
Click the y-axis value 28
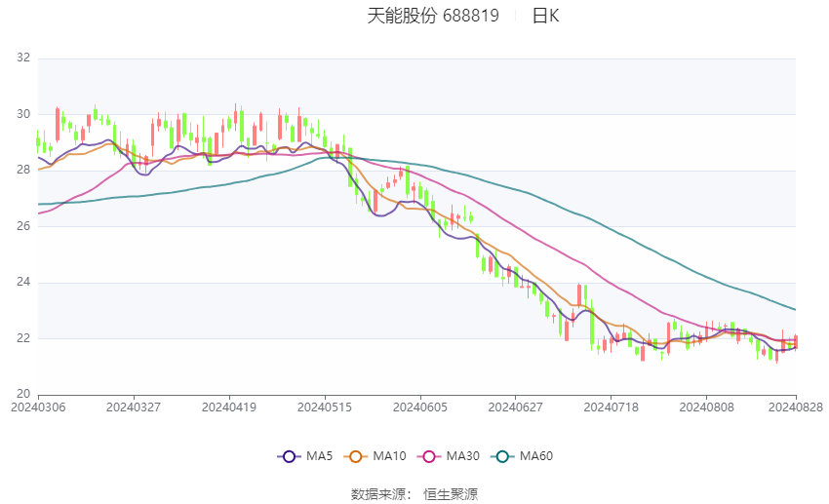click(23, 170)
